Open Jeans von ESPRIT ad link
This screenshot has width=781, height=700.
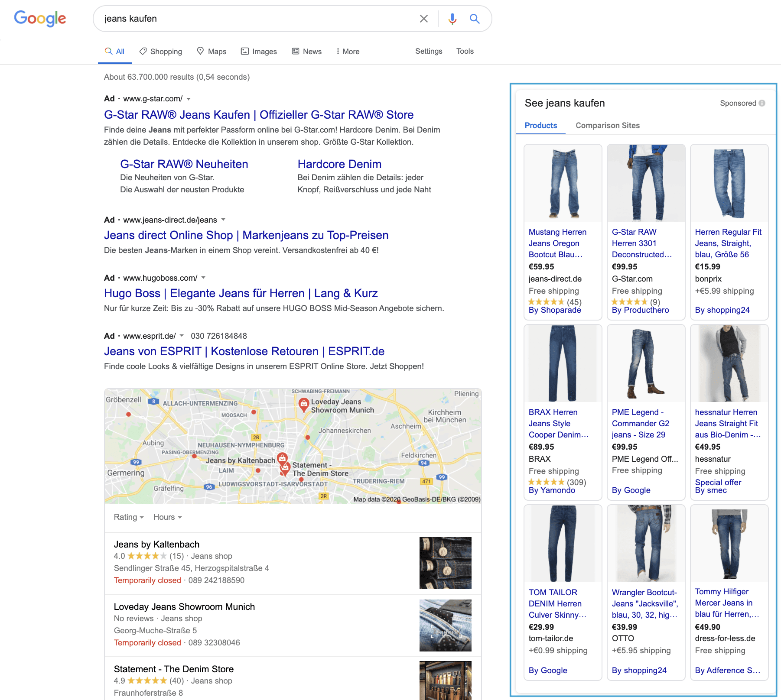point(244,351)
